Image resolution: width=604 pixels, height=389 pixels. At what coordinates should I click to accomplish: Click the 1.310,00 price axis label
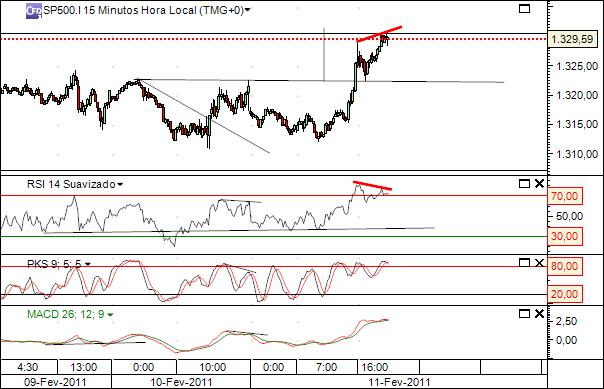[x=577, y=154]
